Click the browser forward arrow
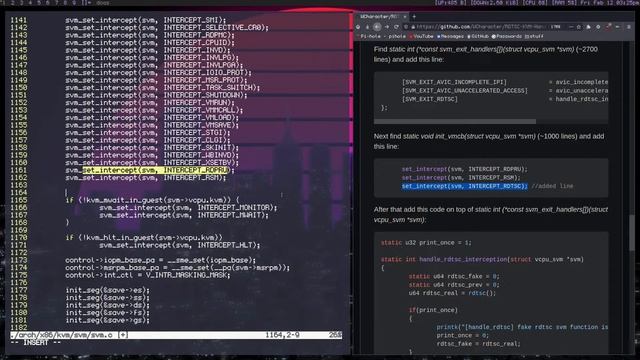Image resolution: width=640 pixels, height=360 pixels. pos(387,27)
